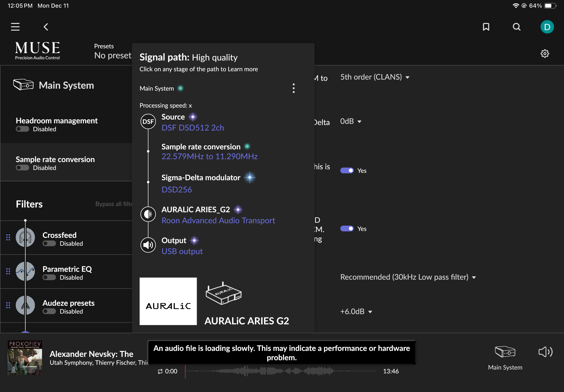Click the 22.579MHz to 11.290MHz link
The image size is (564, 392).
tap(209, 157)
